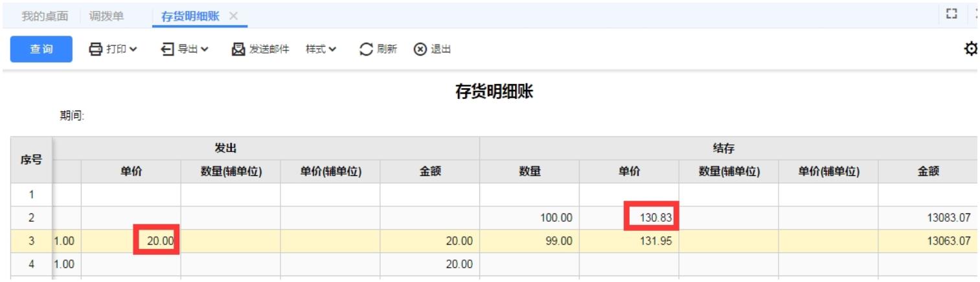The width and height of the screenshot is (980, 282).
Task: Select row 3 by its sequence number
Action: point(31,241)
